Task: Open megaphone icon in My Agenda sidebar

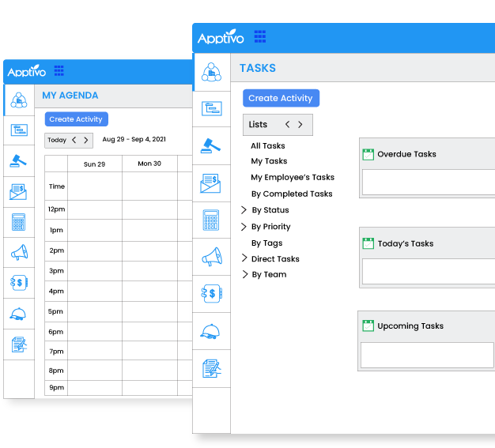Action: click(19, 252)
